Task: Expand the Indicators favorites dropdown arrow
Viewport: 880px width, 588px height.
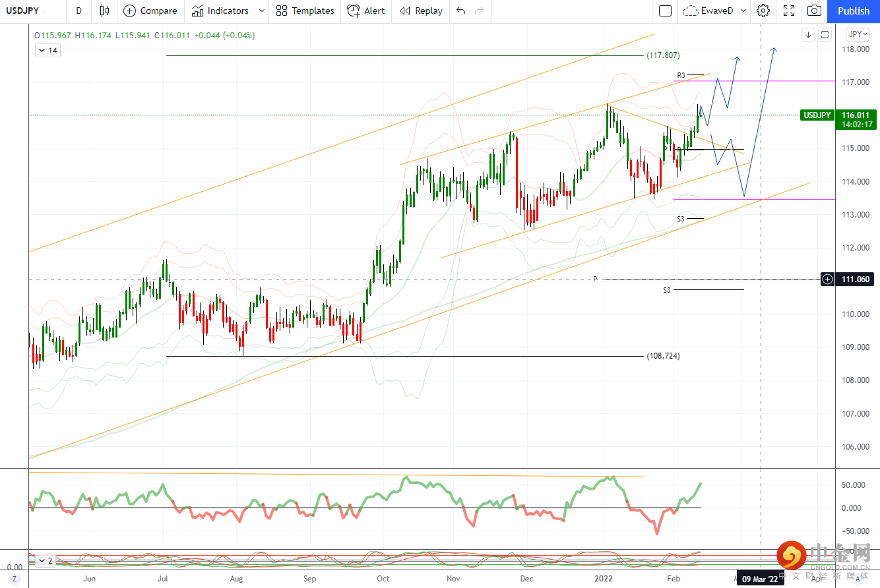Action: [x=262, y=11]
